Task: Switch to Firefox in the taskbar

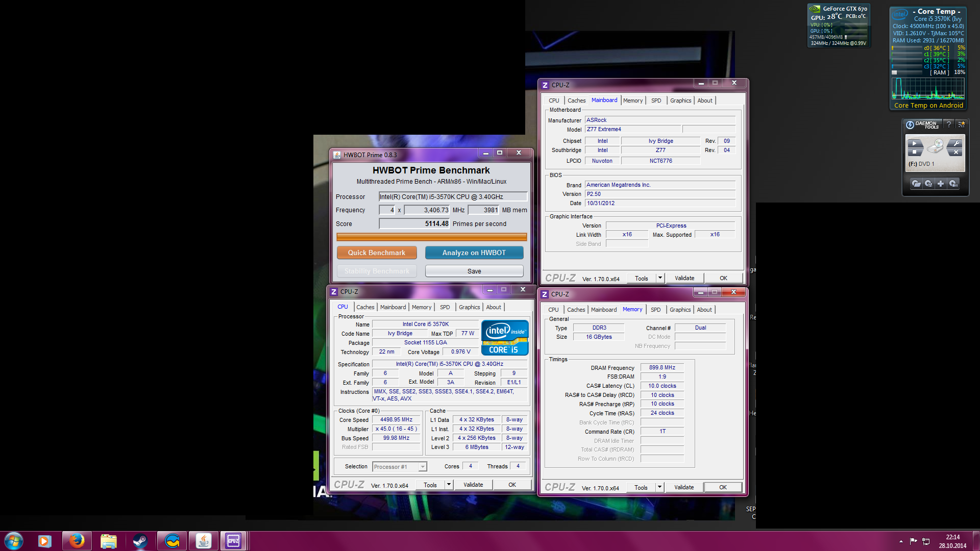Action: coord(77,541)
